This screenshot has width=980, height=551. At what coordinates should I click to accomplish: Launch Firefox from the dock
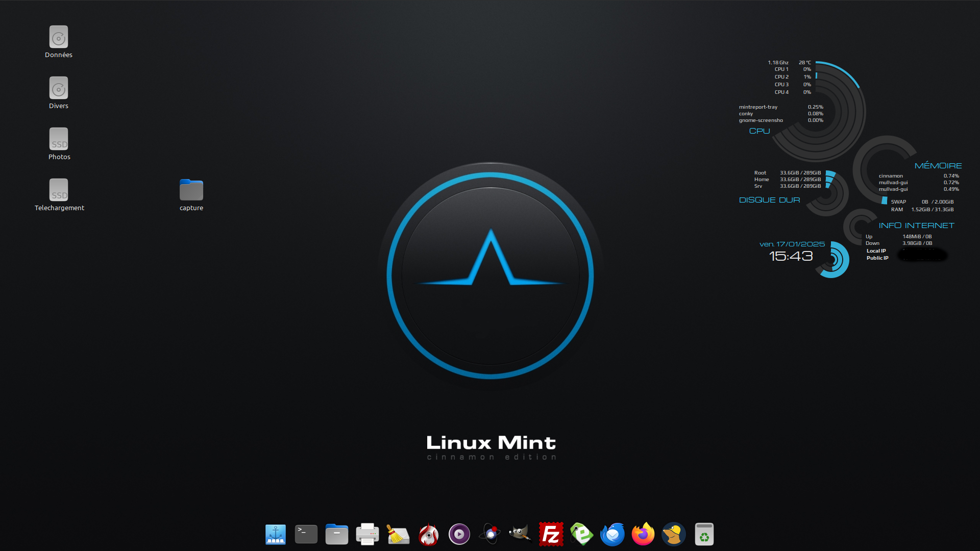click(643, 534)
